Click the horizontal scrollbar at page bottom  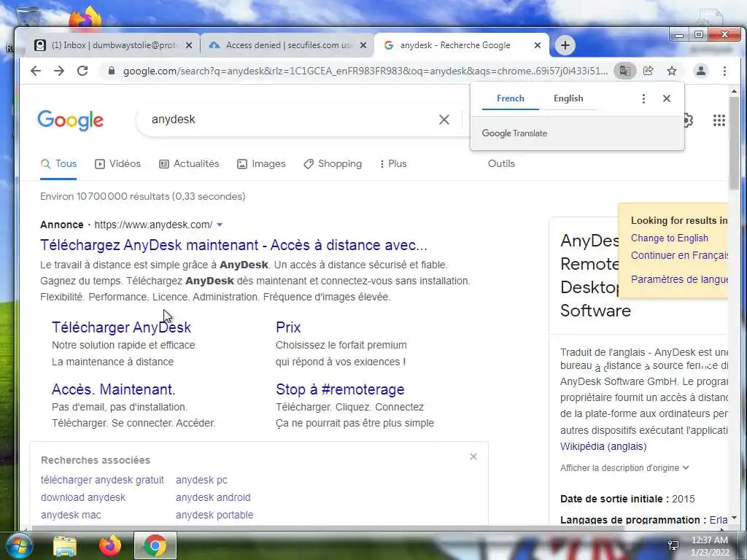(x=328, y=528)
